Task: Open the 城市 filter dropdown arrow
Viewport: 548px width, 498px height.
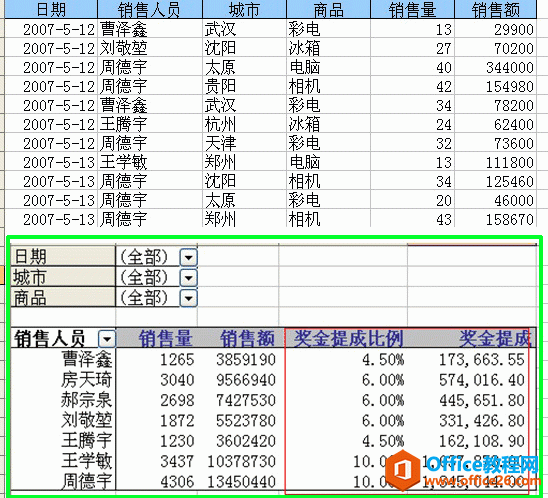Action: click(x=189, y=278)
